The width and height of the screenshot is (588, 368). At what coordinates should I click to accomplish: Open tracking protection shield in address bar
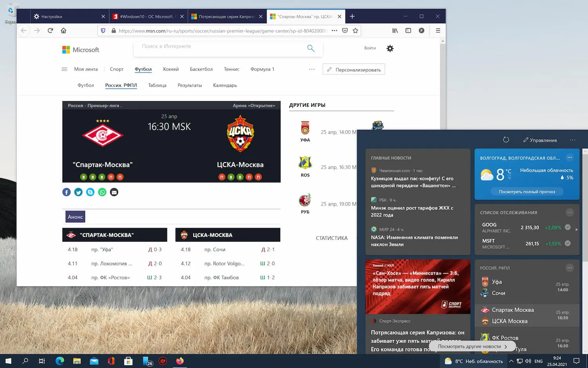click(103, 31)
